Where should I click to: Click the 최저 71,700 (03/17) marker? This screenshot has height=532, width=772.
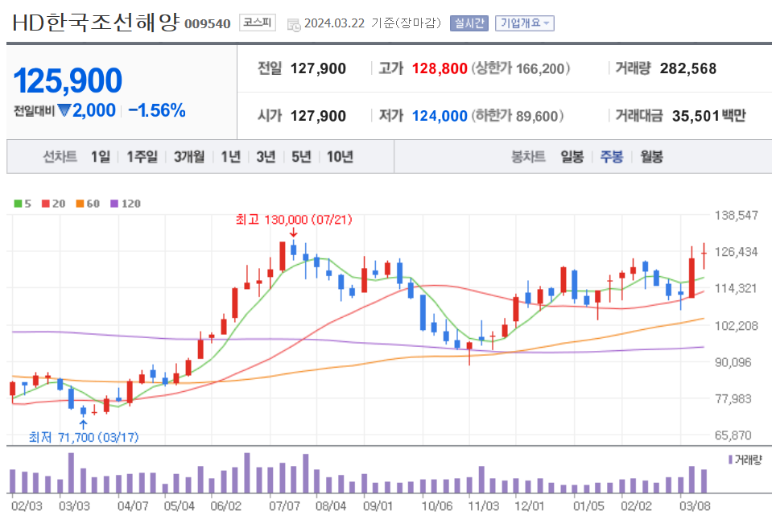pyautogui.click(x=84, y=437)
